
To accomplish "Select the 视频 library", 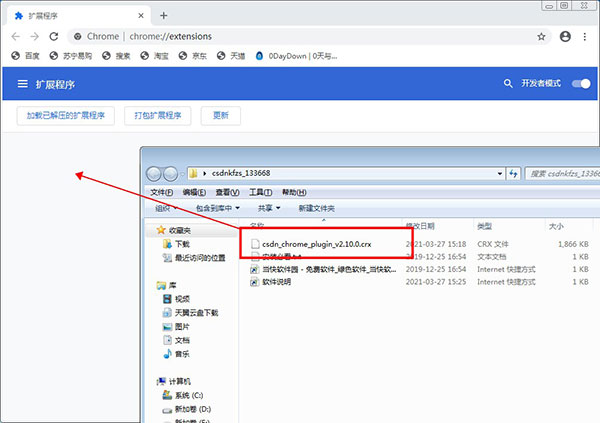I will point(176,299).
